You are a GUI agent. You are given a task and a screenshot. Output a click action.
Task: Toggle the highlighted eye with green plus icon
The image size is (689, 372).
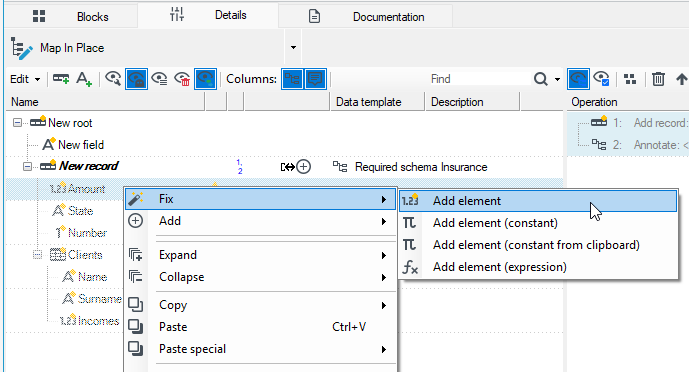coord(205,79)
